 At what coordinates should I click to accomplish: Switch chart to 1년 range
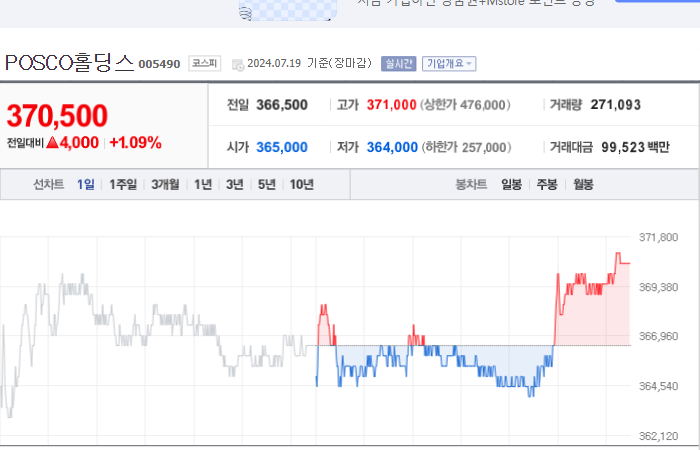point(203,184)
